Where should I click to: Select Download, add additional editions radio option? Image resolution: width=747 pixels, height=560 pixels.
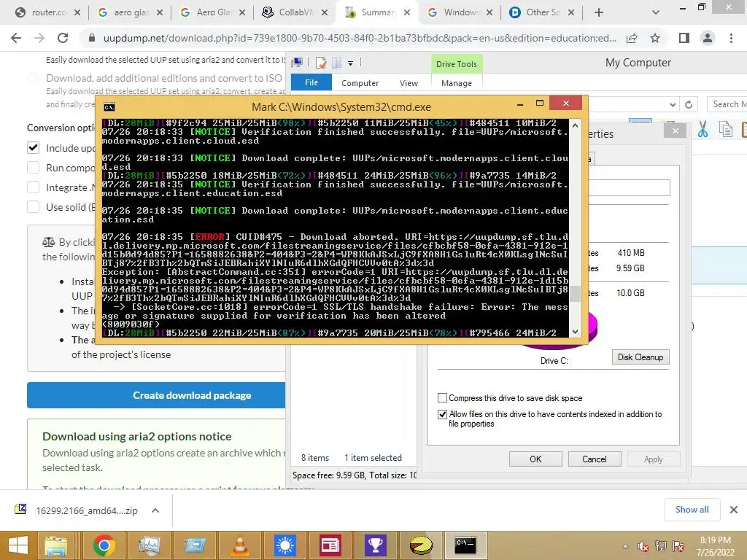pos(32,77)
